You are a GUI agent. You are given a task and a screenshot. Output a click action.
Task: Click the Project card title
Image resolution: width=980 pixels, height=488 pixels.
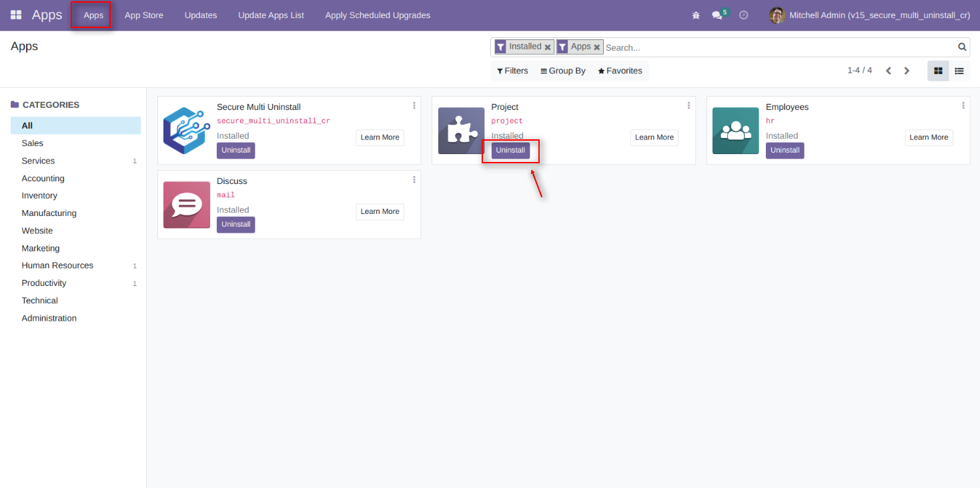pos(504,107)
